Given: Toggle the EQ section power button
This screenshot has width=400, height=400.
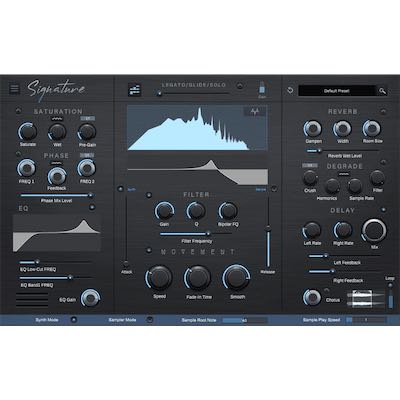Looking at the screenshot, I should [92, 207].
